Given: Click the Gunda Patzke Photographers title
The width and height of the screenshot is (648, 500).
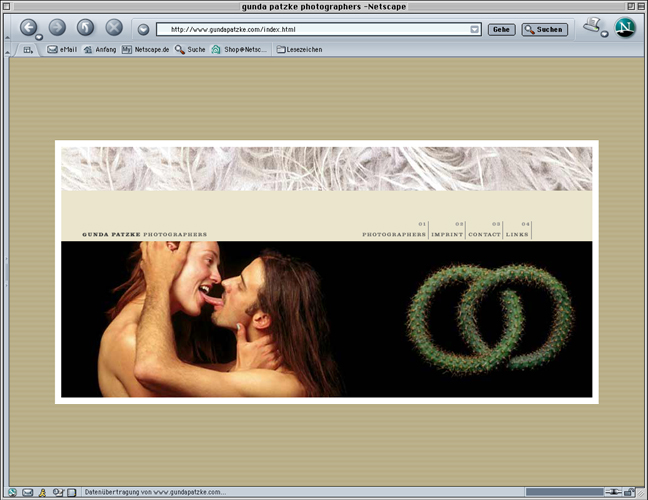Looking at the screenshot, I should (x=145, y=234).
